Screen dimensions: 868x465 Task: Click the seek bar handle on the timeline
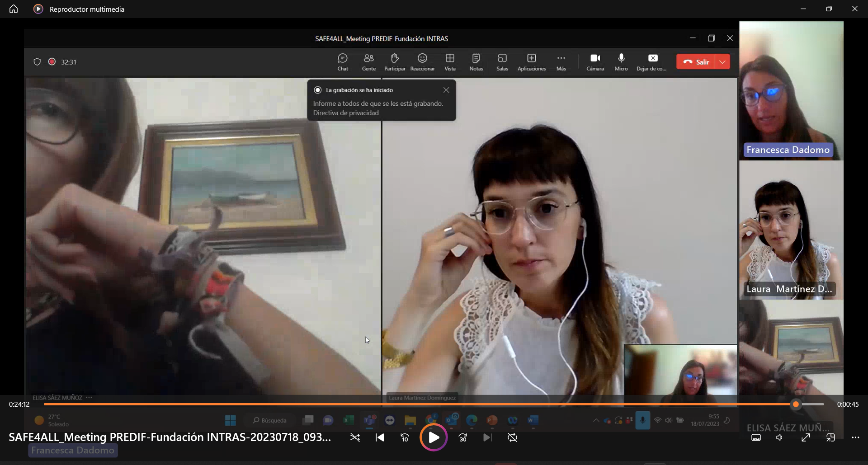pyautogui.click(x=796, y=404)
